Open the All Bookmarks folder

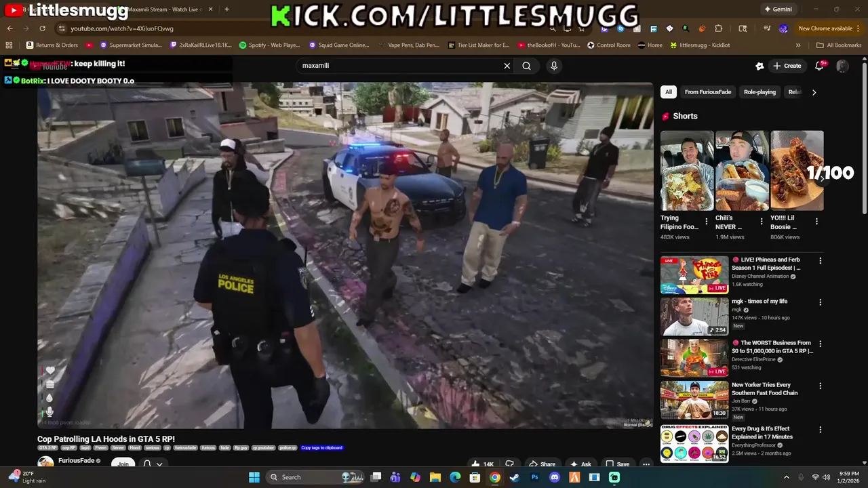(x=839, y=45)
